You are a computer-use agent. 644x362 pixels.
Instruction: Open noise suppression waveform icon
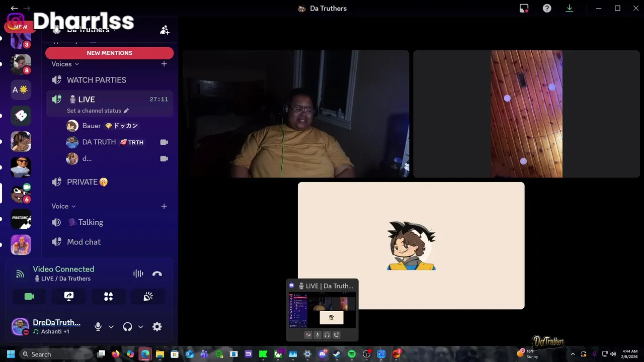tap(138, 274)
